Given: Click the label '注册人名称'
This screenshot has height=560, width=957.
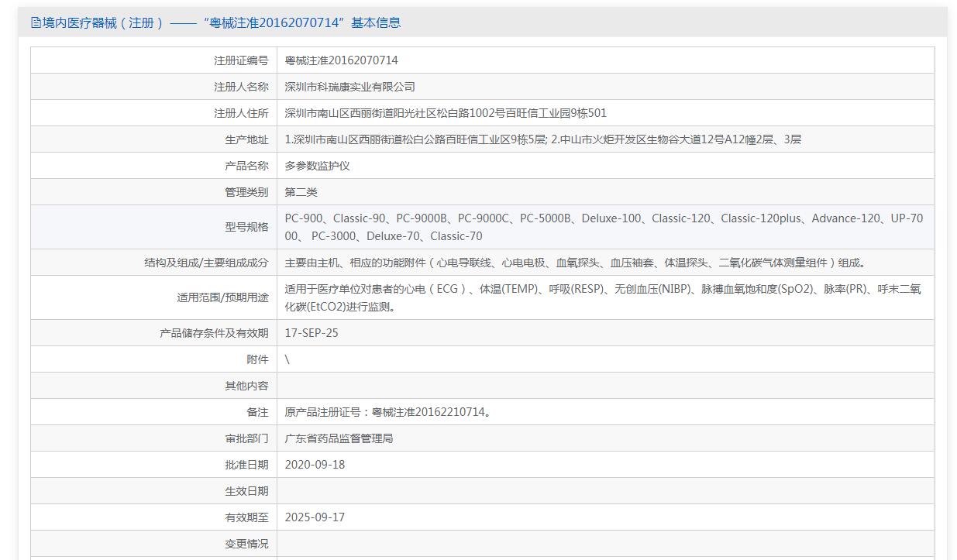Looking at the screenshot, I should 241,87.
